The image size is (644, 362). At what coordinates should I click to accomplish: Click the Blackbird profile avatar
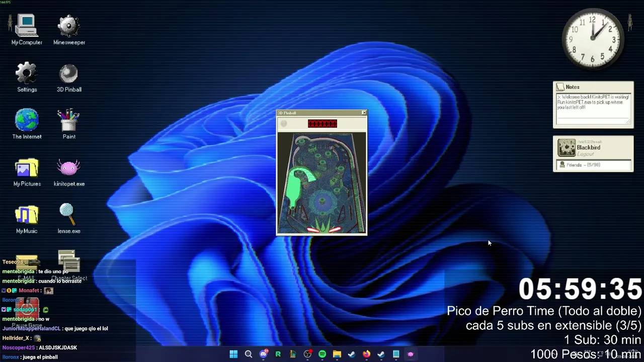(x=566, y=148)
